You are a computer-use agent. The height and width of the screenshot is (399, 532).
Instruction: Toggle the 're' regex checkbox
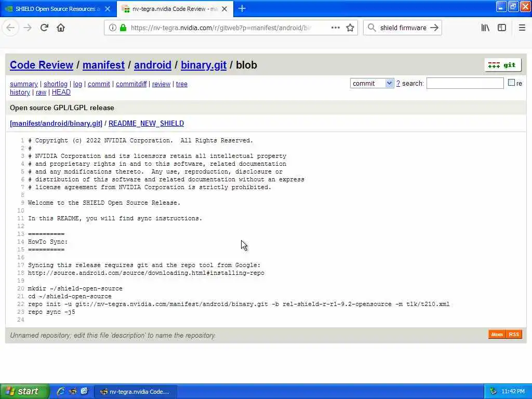coord(511,83)
